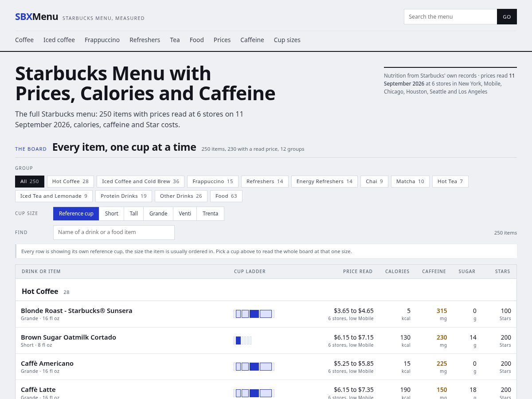
Task: Filter by Energy Refreshers 14 group
Action: click(325, 182)
